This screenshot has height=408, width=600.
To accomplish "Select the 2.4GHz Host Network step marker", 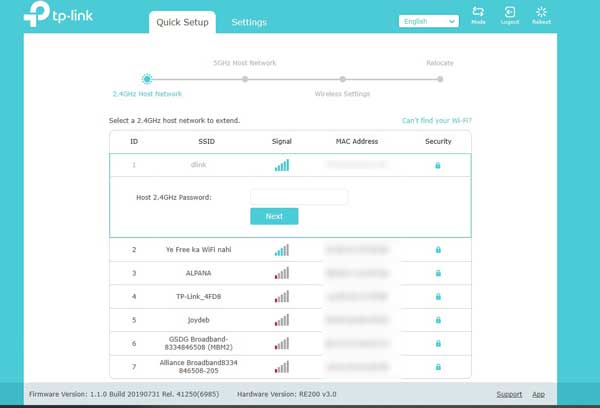I will (147, 79).
